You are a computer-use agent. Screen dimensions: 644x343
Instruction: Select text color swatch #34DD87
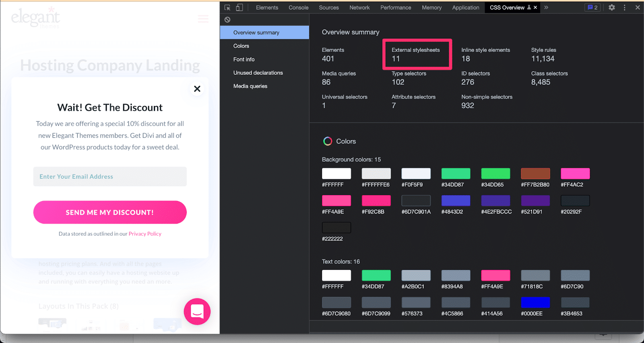pos(376,275)
